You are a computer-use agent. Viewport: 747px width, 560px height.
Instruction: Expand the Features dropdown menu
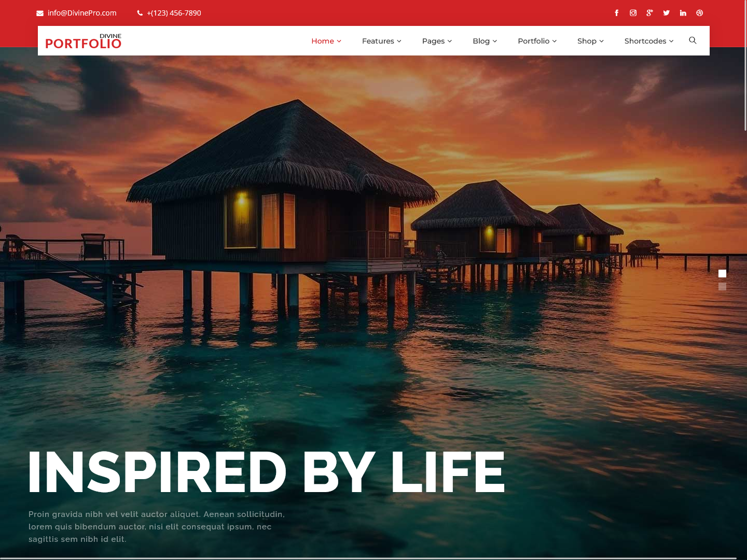coord(381,41)
